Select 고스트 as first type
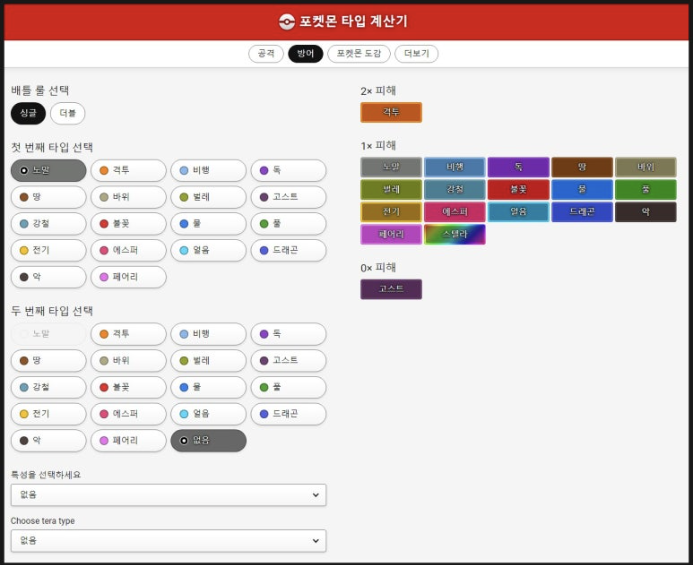The width and height of the screenshot is (693, 565). [x=289, y=197]
